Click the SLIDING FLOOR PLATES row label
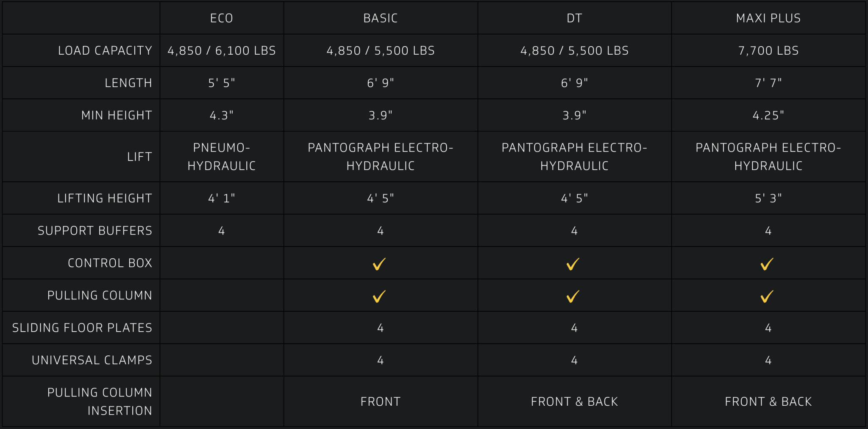 pyautogui.click(x=82, y=328)
